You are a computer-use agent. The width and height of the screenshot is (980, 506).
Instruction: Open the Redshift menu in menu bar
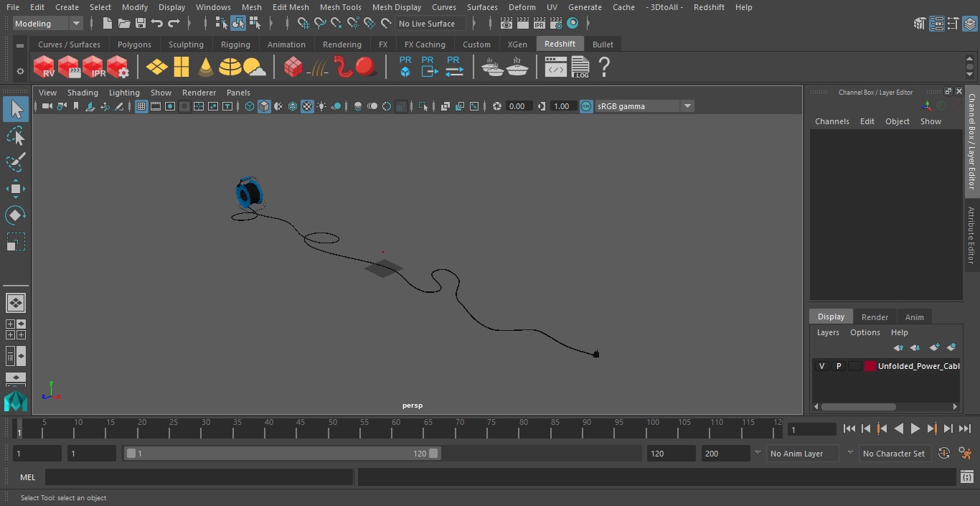point(709,7)
